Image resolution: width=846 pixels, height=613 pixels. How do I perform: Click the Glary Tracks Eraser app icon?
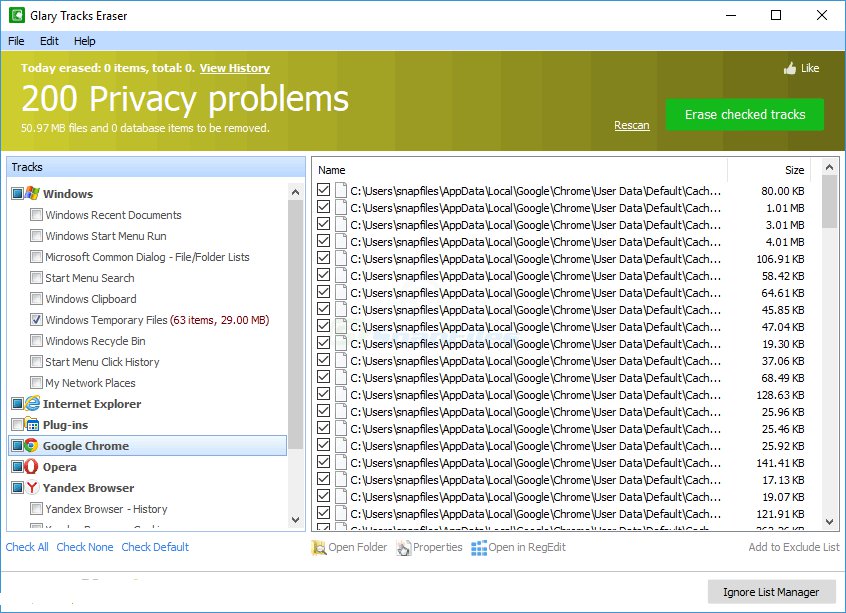click(17, 15)
